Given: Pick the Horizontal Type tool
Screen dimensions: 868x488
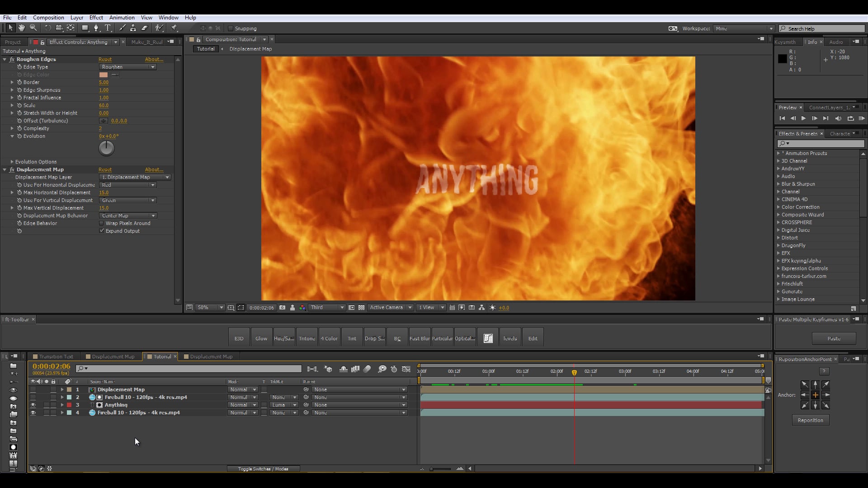Looking at the screenshot, I should pyautogui.click(x=108, y=28).
